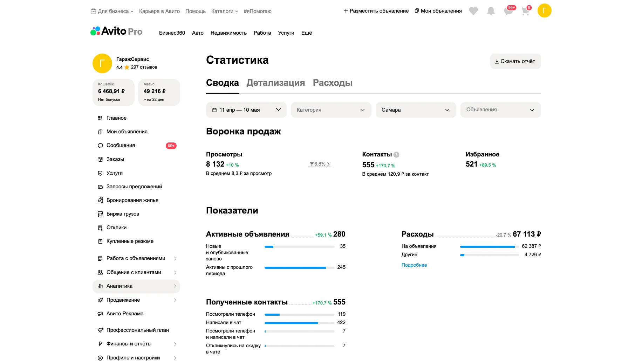Image resolution: width=642 pixels, height=364 pixels.
Task: Open Кошелёк balance card
Action: click(114, 92)
